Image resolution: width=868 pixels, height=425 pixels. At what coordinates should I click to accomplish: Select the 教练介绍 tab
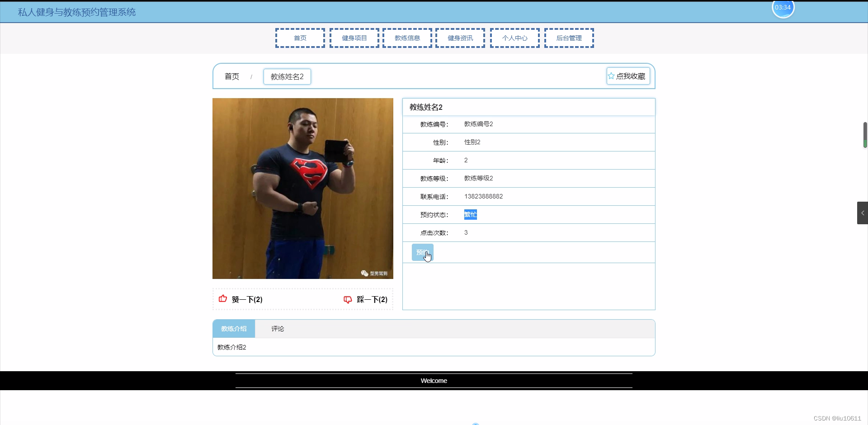(x=233, y=329)
